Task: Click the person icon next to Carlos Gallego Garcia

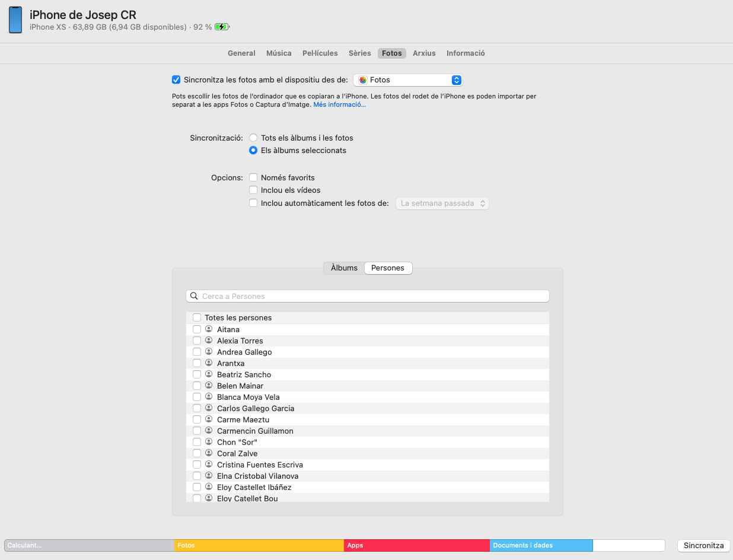Action: 209,408
